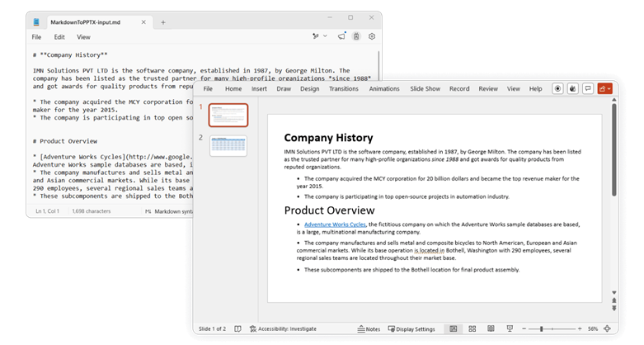Select slide 1 thumbnail
This screenshot has height=345, width=644.
[x=228, y=115]
